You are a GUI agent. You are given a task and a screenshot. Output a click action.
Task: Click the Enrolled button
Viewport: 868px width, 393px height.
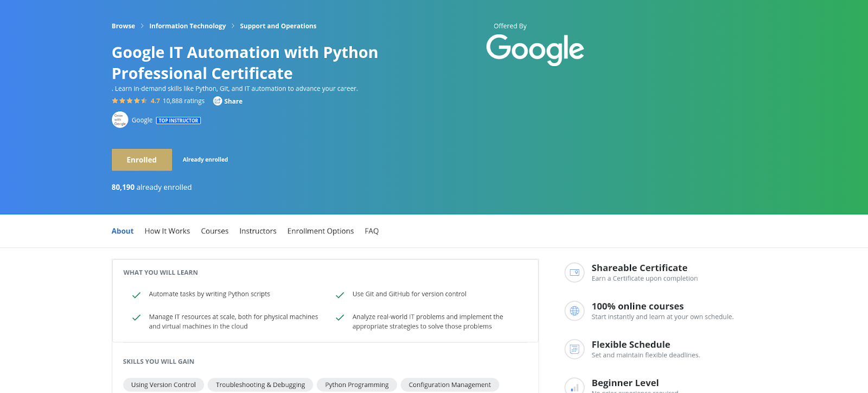point(142,160)
